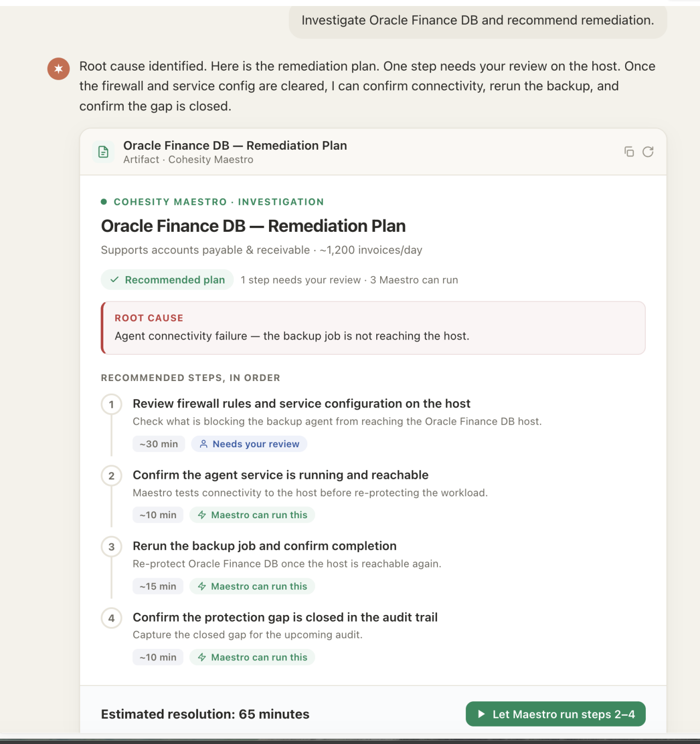Image resolution: width=700 pixels, height=744 pixels.
Task: Select step 2 number circle
Action: point(112,476)
